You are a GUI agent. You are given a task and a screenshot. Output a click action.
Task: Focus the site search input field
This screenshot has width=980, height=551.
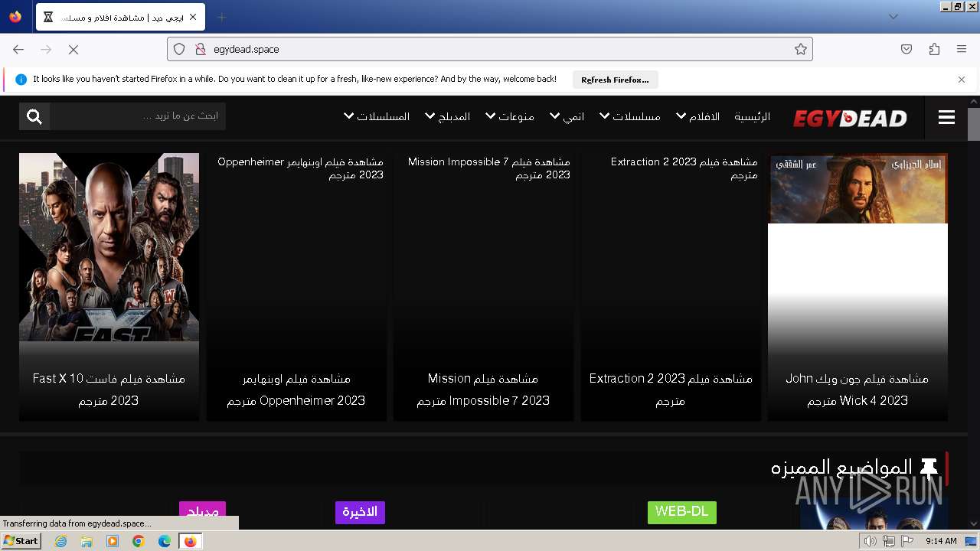point(138,116)
